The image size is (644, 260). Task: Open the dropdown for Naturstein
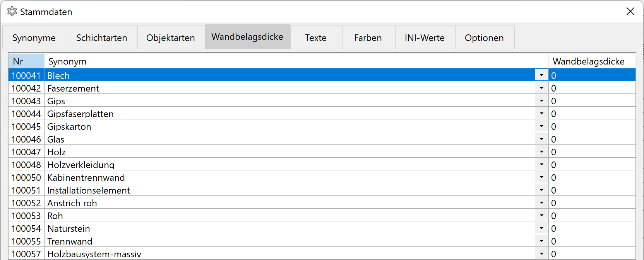pyautogui.click(x=541, y=228)
